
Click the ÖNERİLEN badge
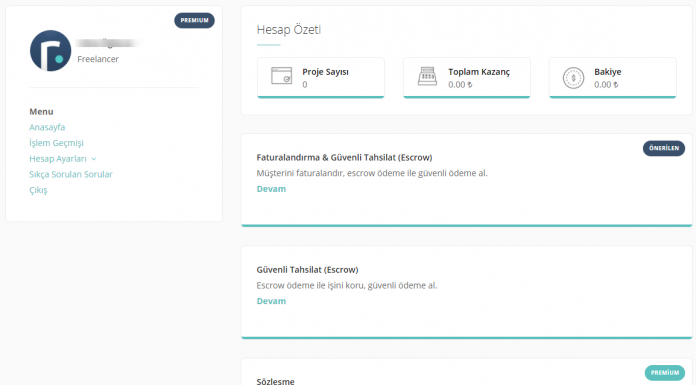664,148
